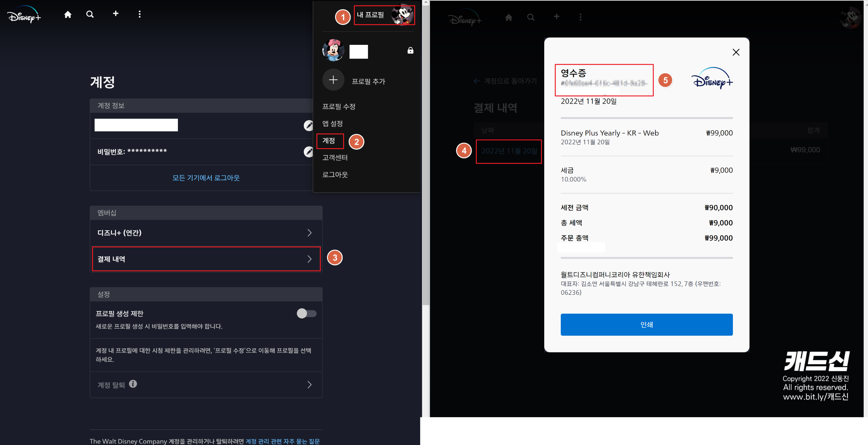Toggle the 프로필 생성 제한 switch
The height and width of the screenshot is (445, 868).
tap(306, 314)
